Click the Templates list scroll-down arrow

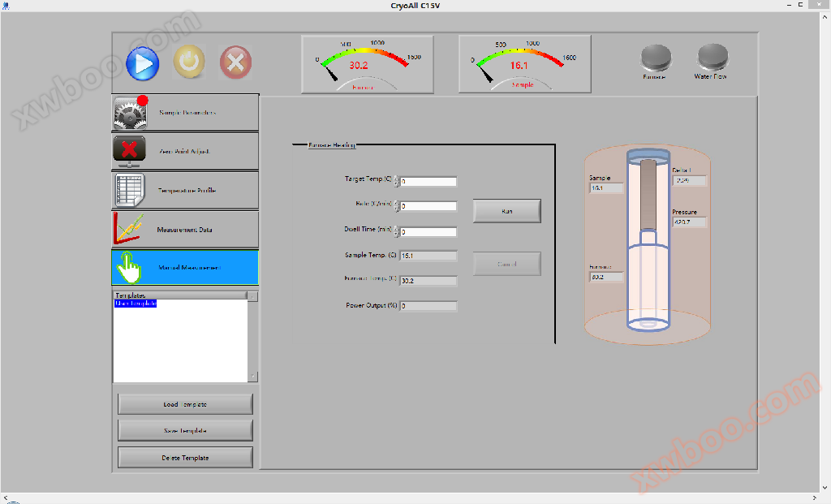pyautogui.click(x=253, y=377)
